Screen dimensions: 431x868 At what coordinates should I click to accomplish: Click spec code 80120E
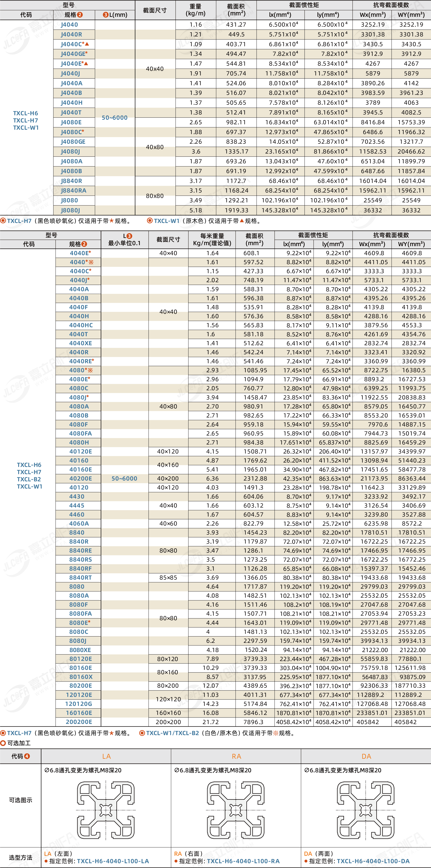(x=80, y=659)
